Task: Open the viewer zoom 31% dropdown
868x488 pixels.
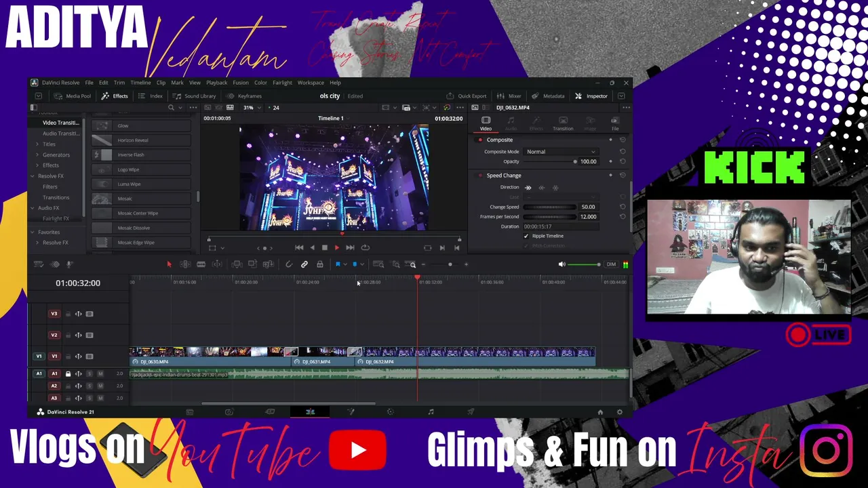Action: pyautogui.click(x=252, y=108)
